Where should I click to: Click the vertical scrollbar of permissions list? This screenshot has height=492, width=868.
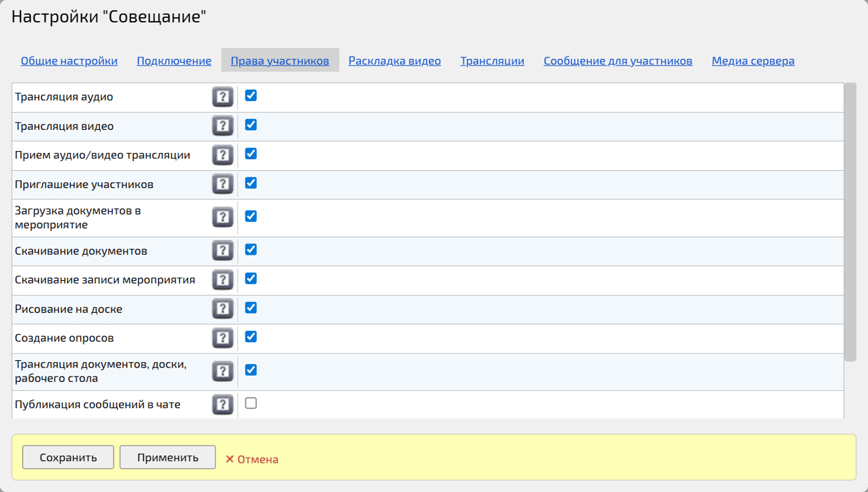(x=850, y=222)
